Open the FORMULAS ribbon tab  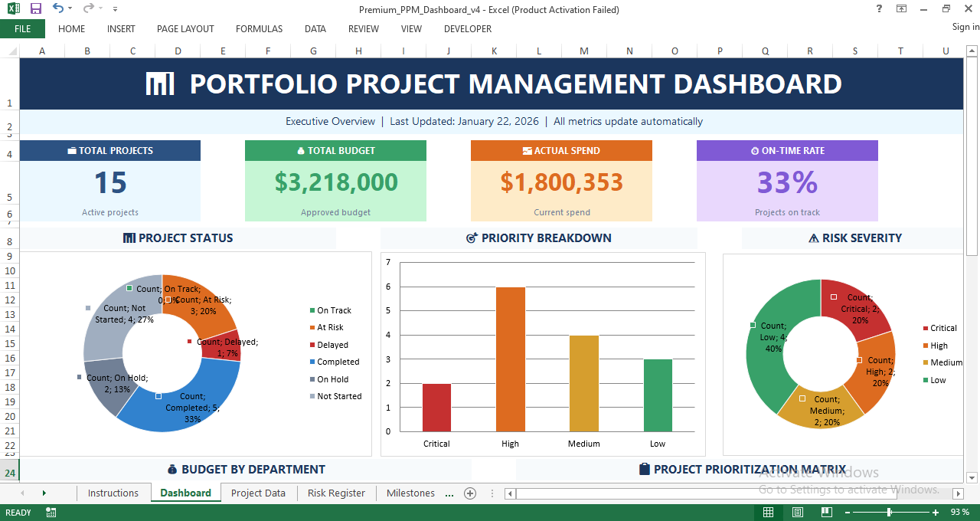(x=259, y=28)
